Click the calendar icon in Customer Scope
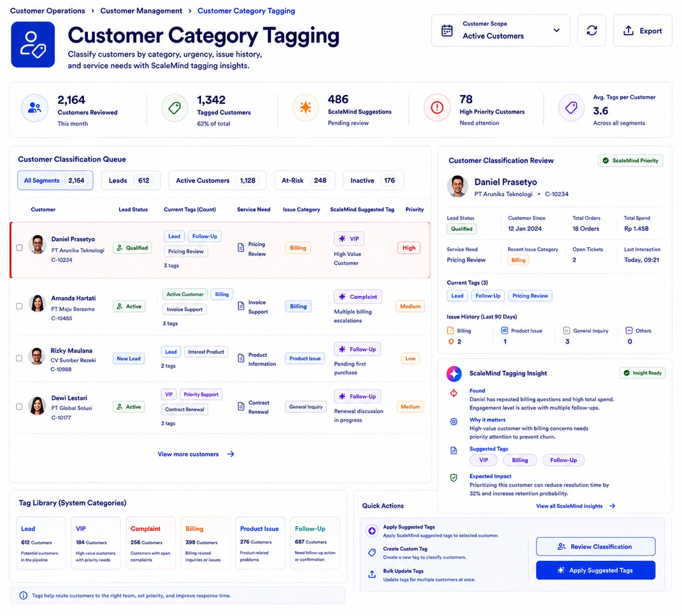The height and width of the screenshot is (616, 682). [x=447, y=31]
